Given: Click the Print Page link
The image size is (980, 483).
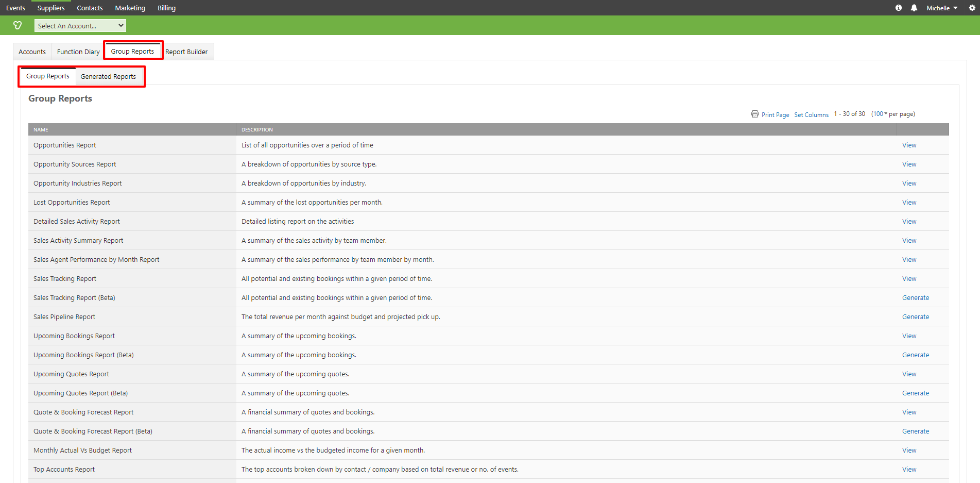Looking at the screenshot, I should coord(775,115).
